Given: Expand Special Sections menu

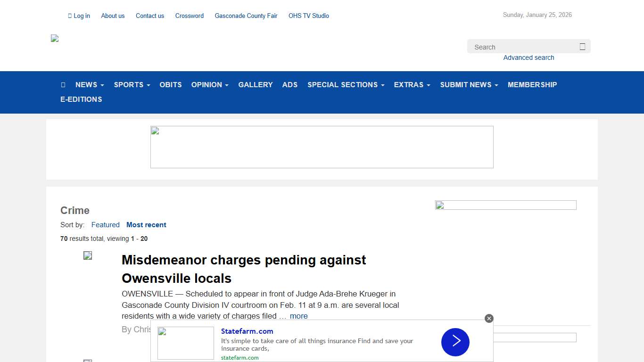Looking at the screenshot, I should (346, 85).
